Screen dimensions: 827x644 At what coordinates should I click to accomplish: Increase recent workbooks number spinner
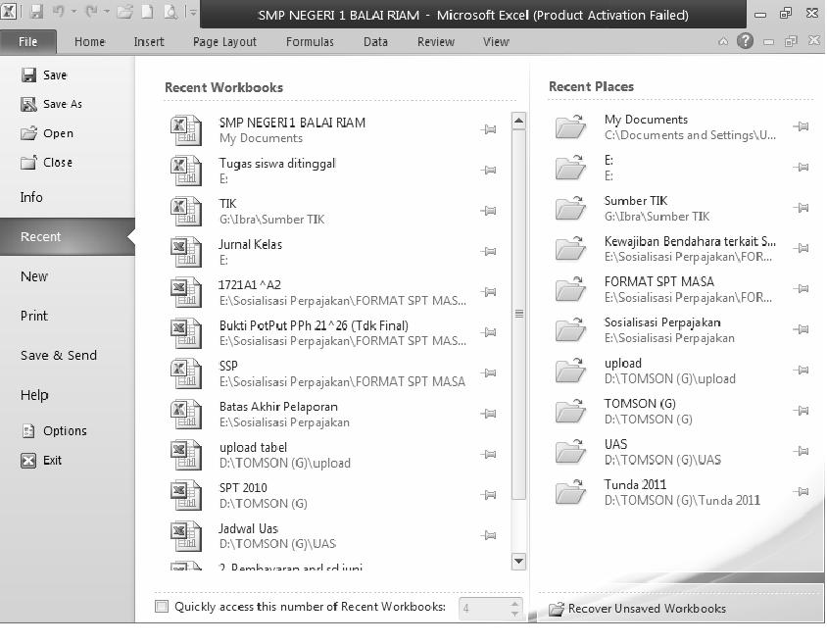click(x=514, y=603)
